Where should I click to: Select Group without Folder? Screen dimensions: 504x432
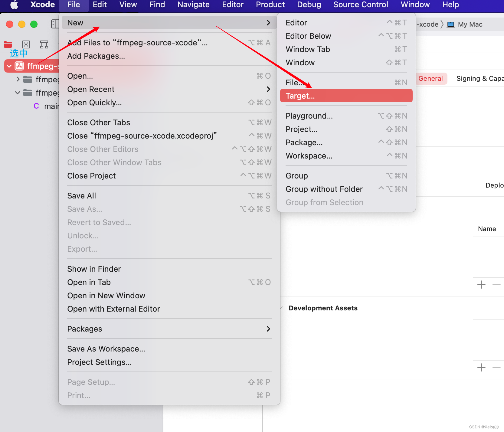(x=346, y=189)
